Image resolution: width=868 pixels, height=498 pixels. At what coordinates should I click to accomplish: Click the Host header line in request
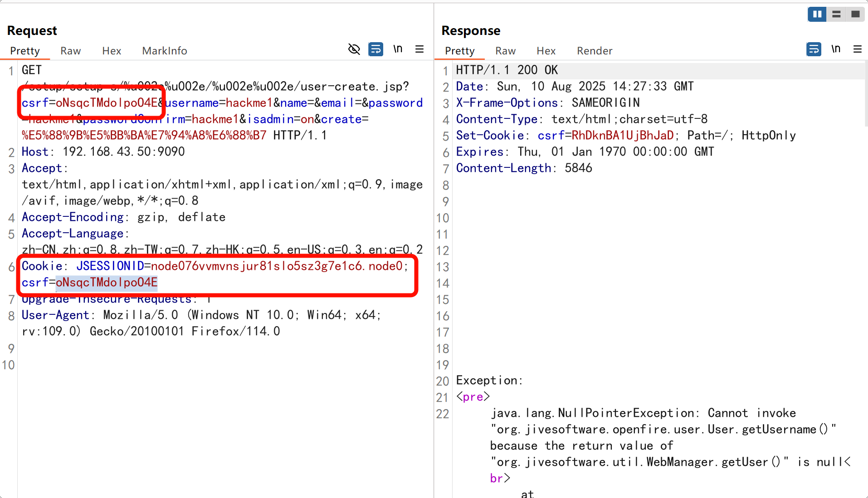103,152
